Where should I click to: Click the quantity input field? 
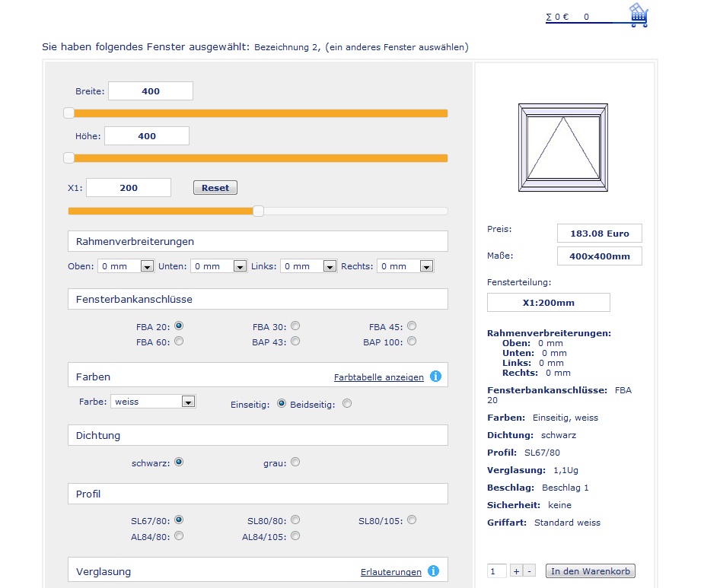[x=497, y=571]
